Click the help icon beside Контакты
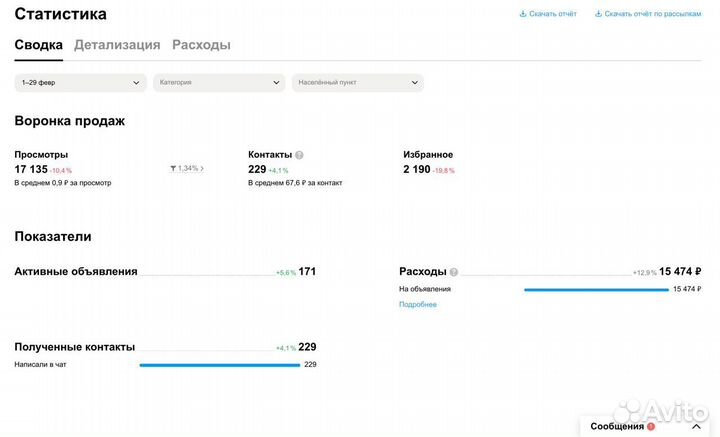Viewport: 720px width, 437px height. 299,155
